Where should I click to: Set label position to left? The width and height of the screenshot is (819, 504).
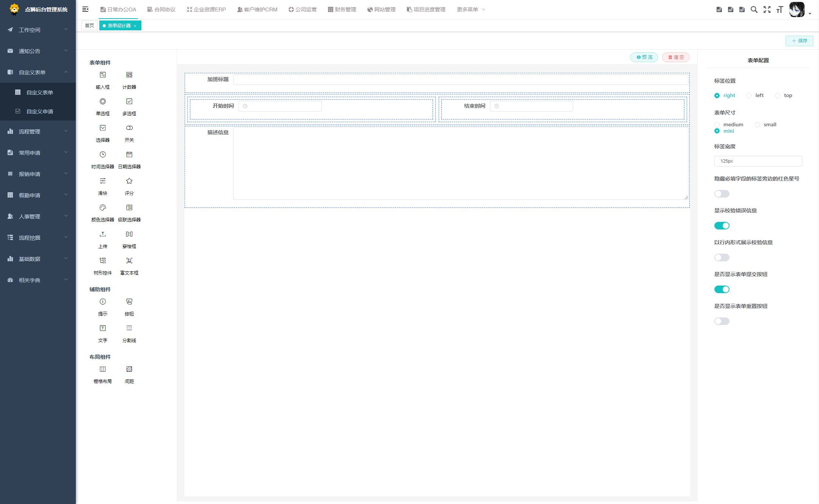click(x=749, y=96)
